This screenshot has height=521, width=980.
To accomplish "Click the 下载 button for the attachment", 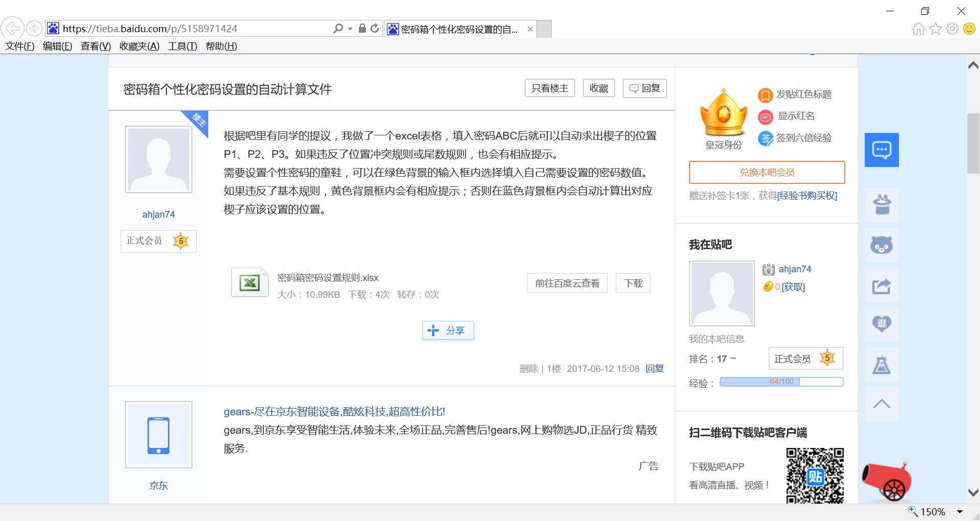I will click(633, 283).
